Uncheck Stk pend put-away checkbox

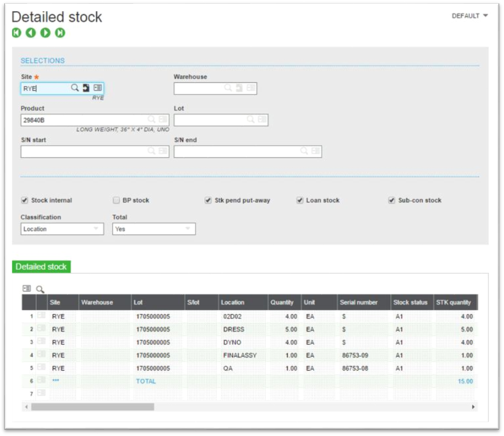pyautogui.click(x=208, y=200)
